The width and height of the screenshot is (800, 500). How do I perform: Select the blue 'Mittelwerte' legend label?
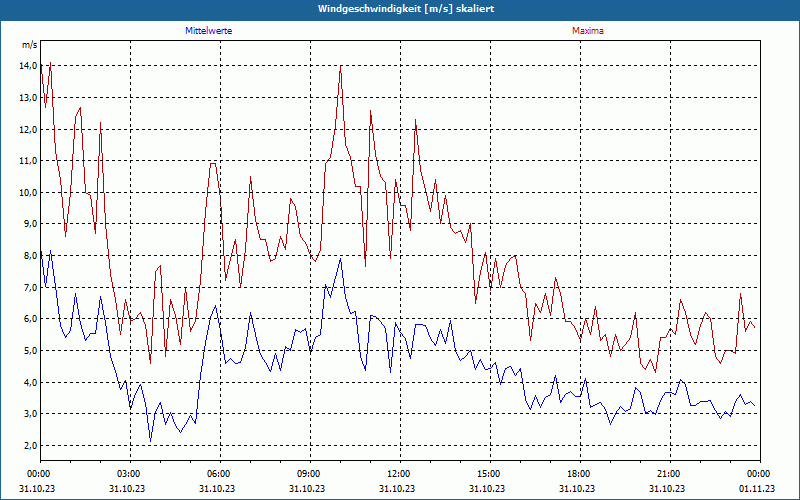209,31
